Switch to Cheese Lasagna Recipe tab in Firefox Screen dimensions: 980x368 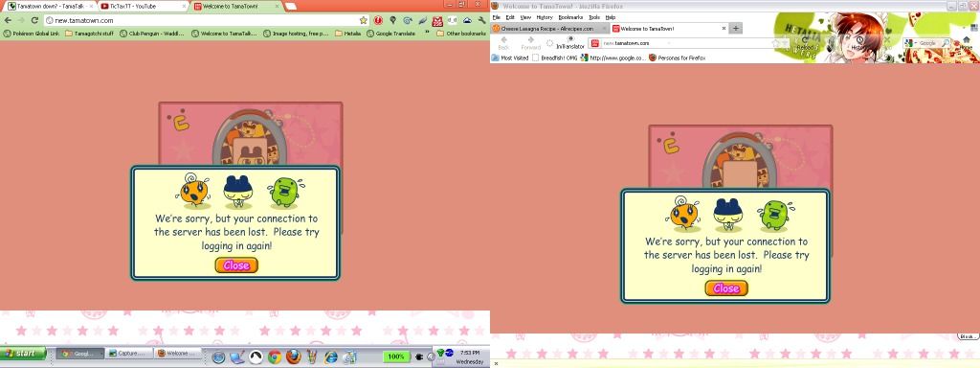(549, 28)
